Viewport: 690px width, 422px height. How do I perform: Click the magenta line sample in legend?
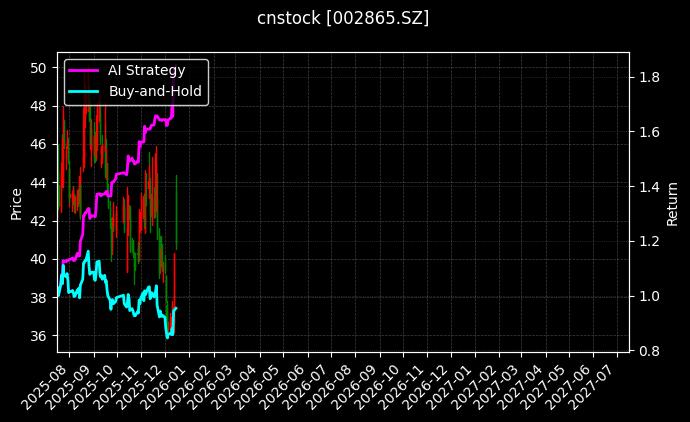tap(84, 71)
